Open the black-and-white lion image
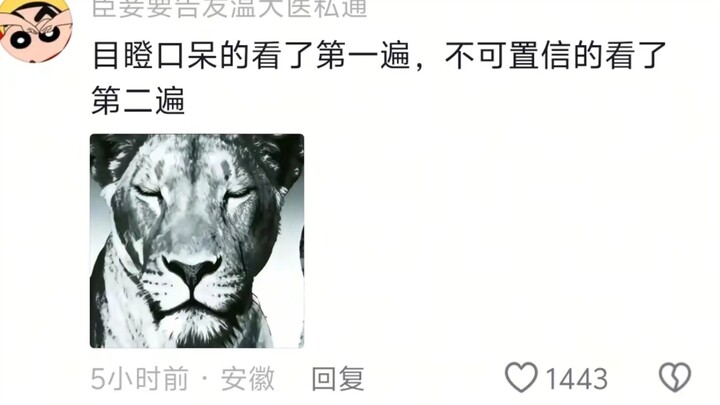Screen dimensions: 720x405 pos(197,241)
